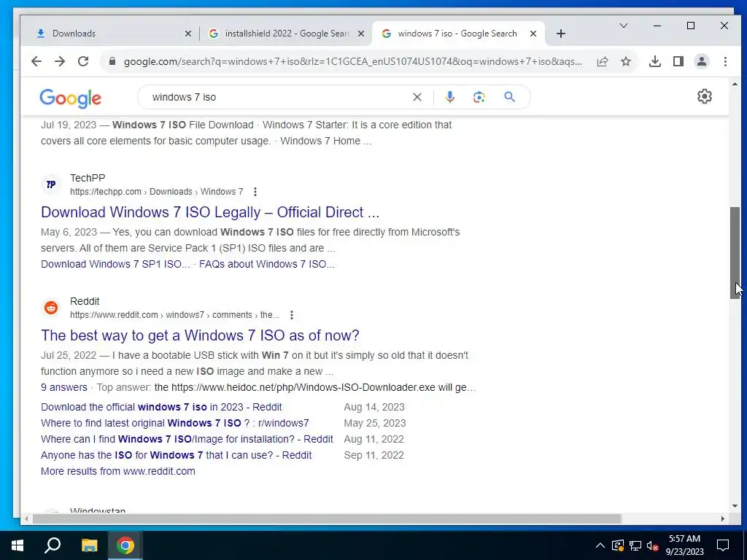Open Download the official windows 7 iso in 2023
The height and width of the screenshot is (560, 747).
[161, 407]
